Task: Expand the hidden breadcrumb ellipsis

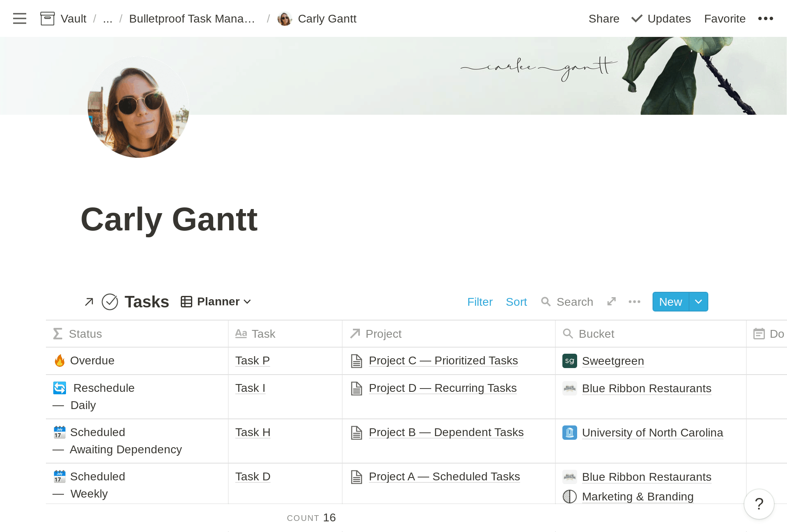Action: pos(107,18)
